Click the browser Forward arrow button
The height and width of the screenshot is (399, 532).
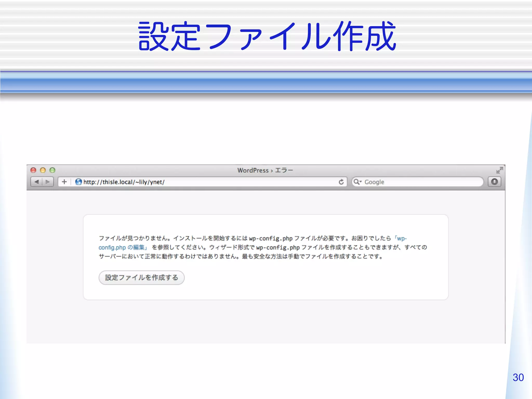[48, 182]
